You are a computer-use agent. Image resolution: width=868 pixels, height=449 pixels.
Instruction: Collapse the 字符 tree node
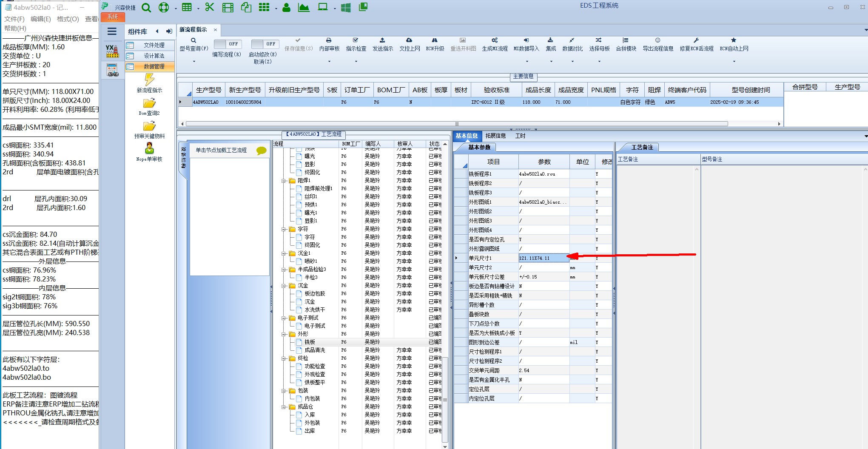(x=284, y=229)
